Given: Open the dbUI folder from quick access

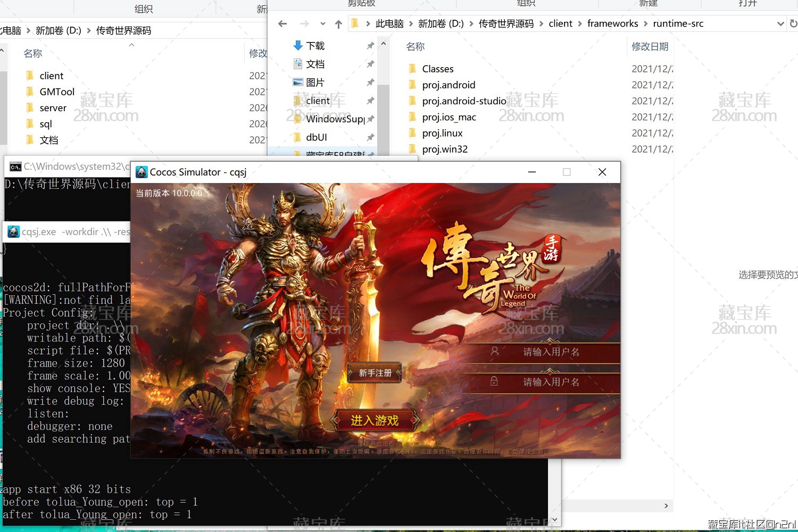Looking at the screenshot, I should (318, 137).
